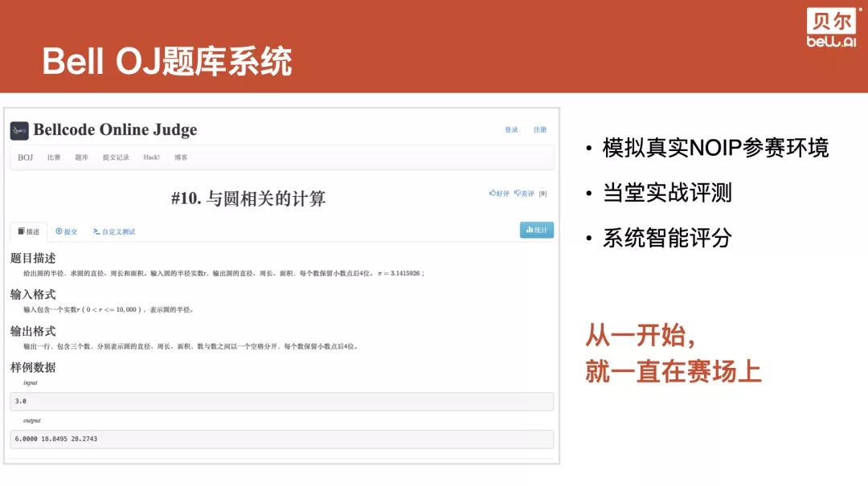Click the bullet text 系统智能评分
868x486 pixels.
(667, 239)
